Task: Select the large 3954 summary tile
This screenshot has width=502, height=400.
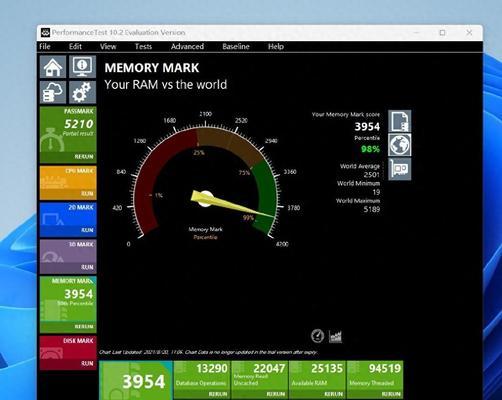Action: click(x=136, y=380)
